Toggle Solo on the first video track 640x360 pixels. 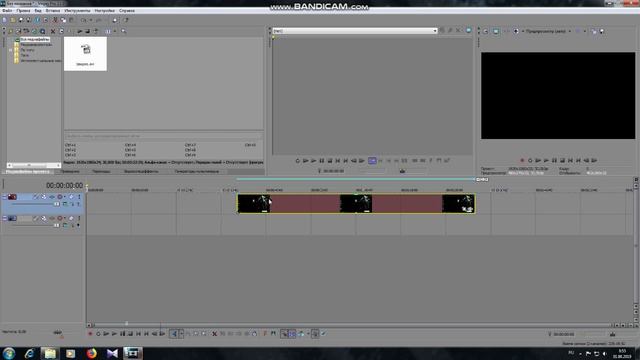pyautogui.click(x=79, y=197)
